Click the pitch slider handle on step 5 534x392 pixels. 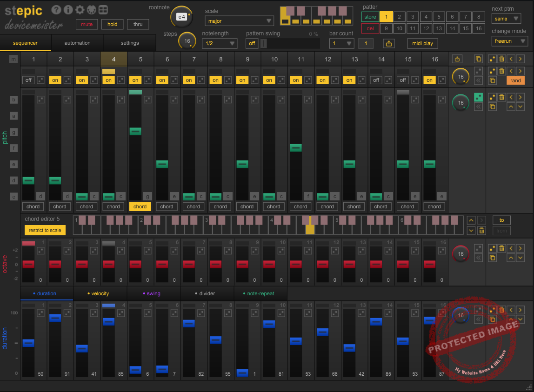(135, 131)
